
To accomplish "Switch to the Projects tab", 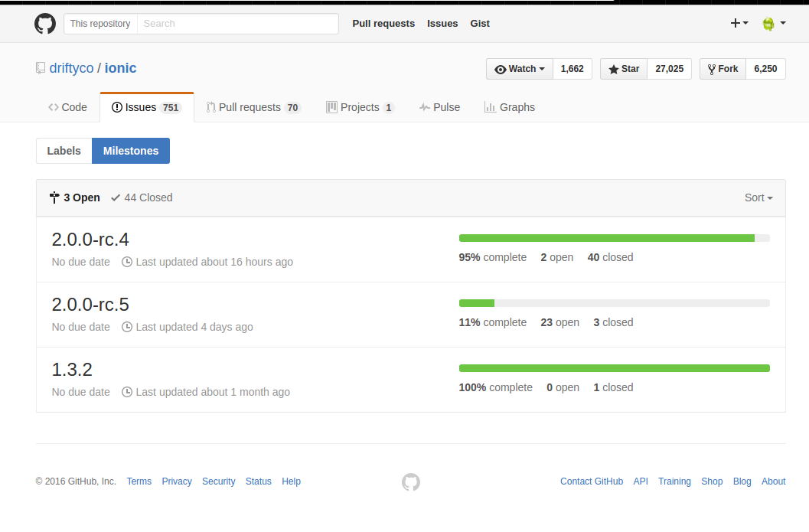I will point(360,107).
